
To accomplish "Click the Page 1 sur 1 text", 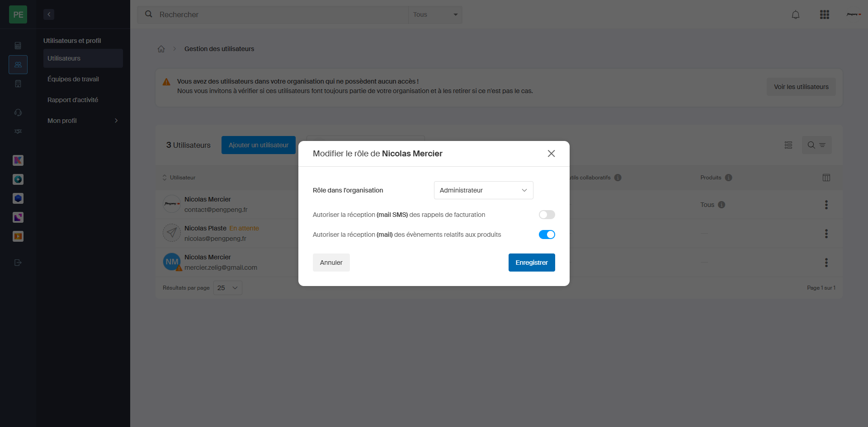I will (821, 288).
